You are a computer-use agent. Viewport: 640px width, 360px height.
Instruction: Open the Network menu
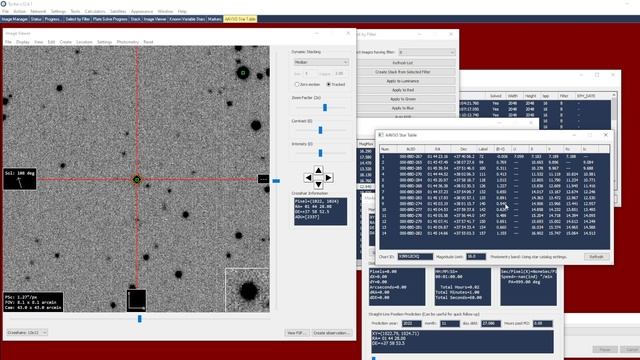[x=38, y=11]
